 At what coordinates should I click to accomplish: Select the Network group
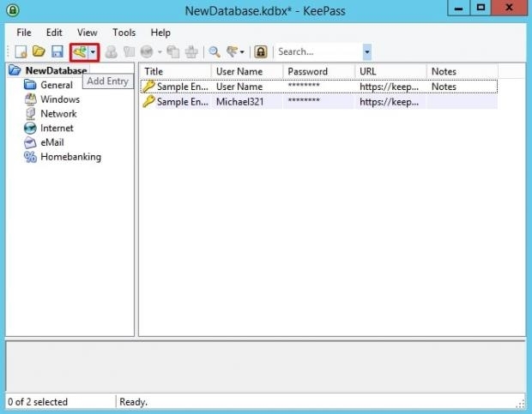point(58,114)
